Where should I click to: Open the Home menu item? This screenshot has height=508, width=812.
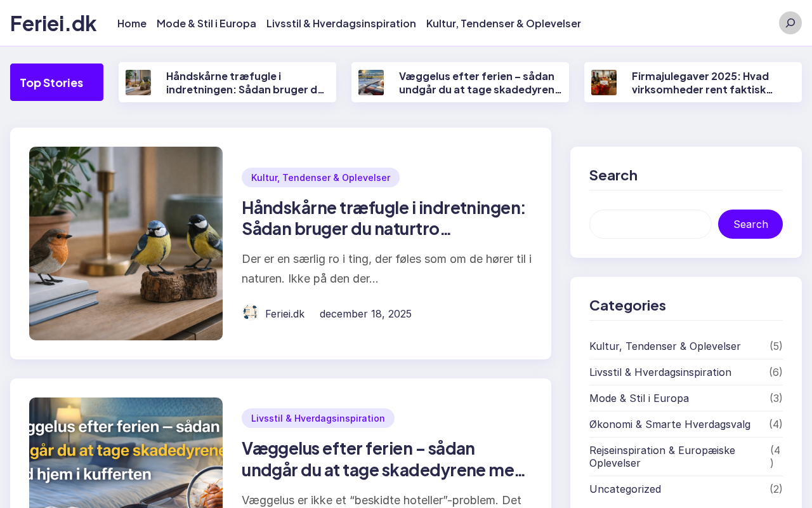coord(132,23)
